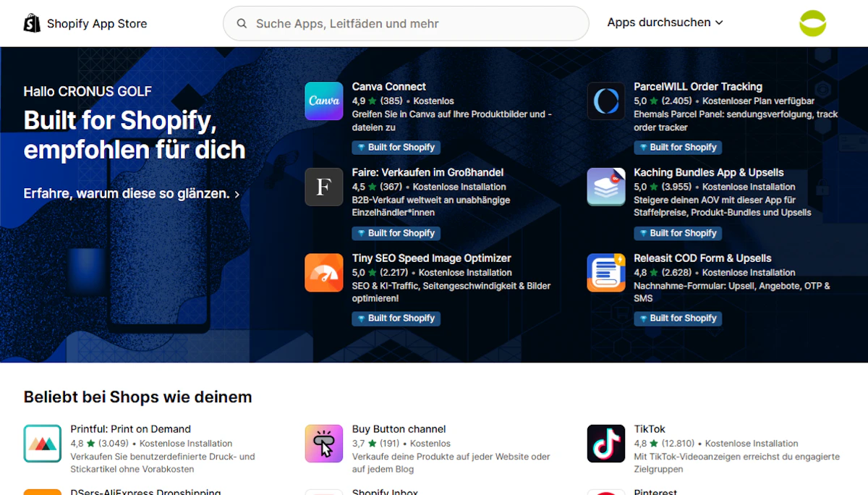
Task: Click Releasit rating 4,8 (2.628)
Action: [663, 273]
